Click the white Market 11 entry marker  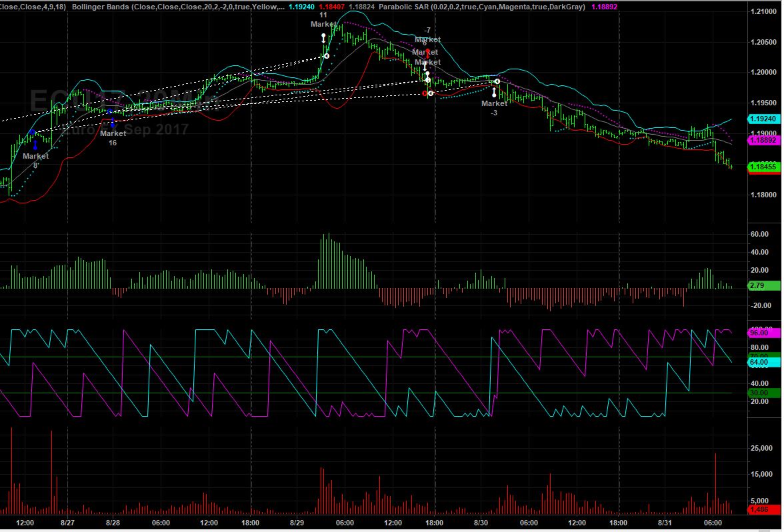(x=323, y=38)
